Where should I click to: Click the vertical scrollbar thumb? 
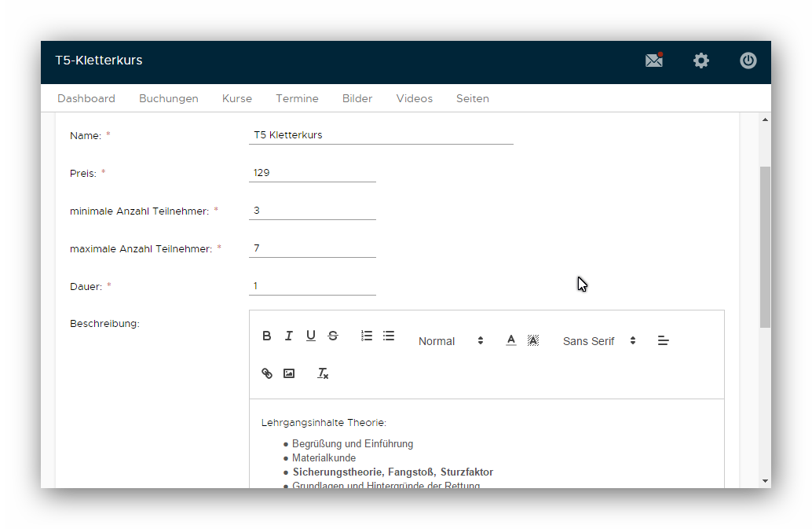pos(765,247)
